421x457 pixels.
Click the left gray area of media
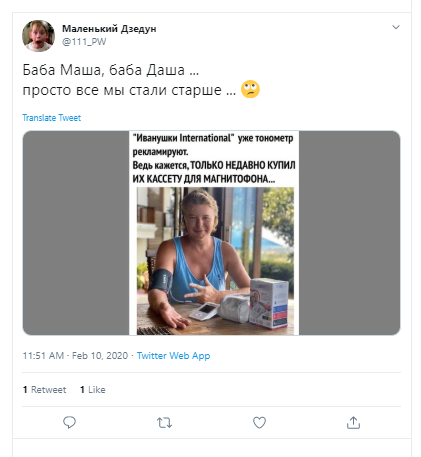pos(76,233)
